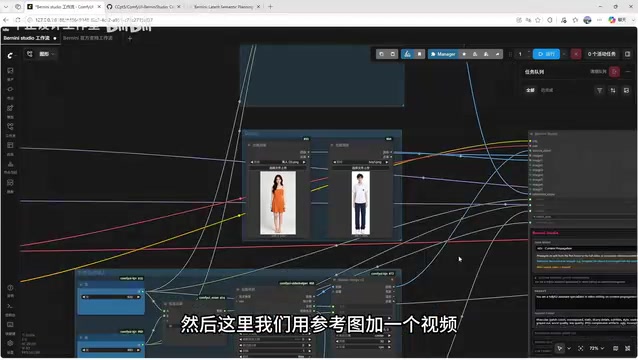The width and height of the screenshot is (638, 360).
Task: Open the Manager button in the toolbar
Action: 443,54
